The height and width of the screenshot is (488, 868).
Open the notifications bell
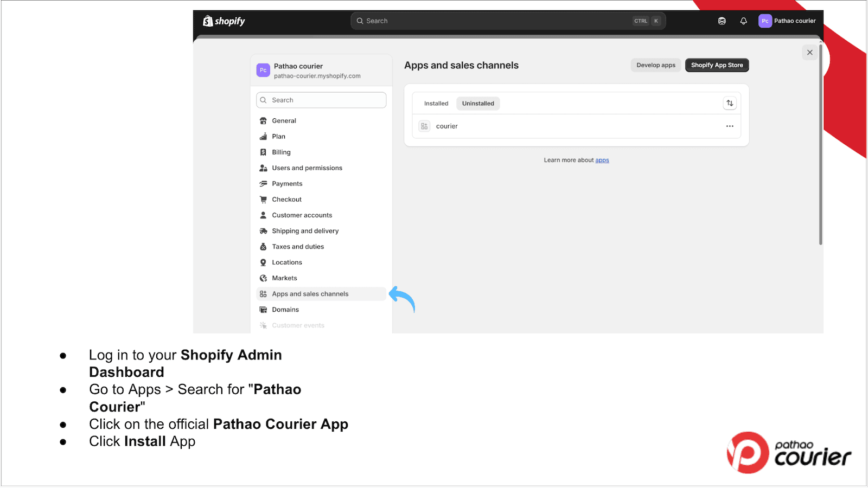743,21
